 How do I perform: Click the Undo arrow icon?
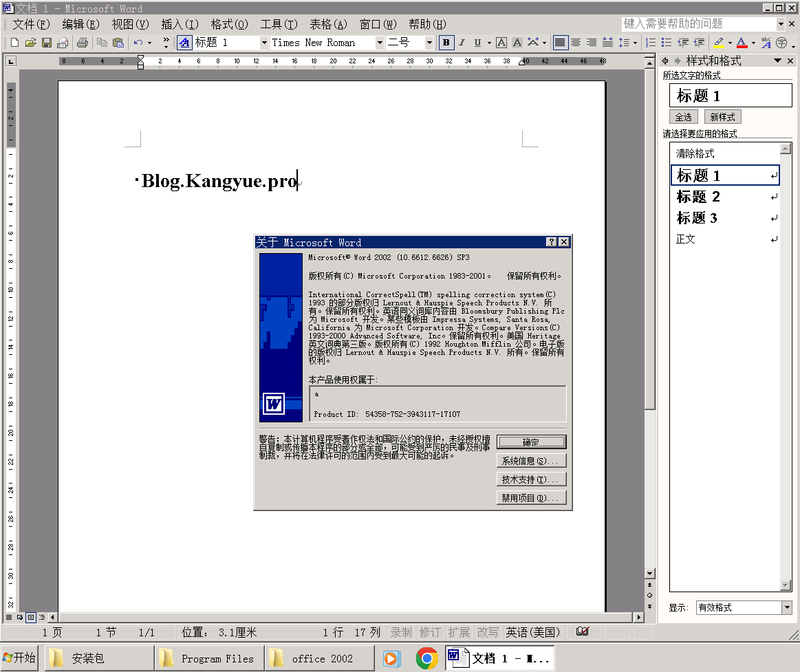pyautogui.click(x=138, y=43)
